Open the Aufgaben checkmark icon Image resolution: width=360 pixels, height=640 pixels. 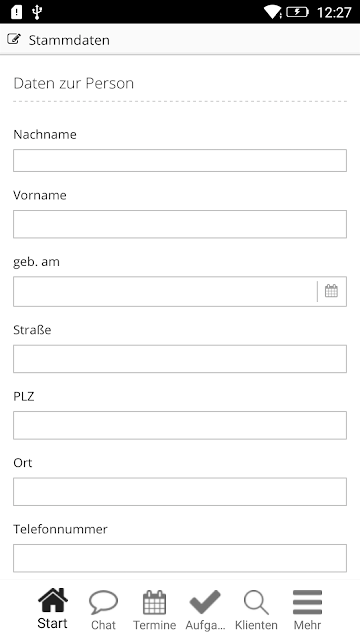(205, 602)
